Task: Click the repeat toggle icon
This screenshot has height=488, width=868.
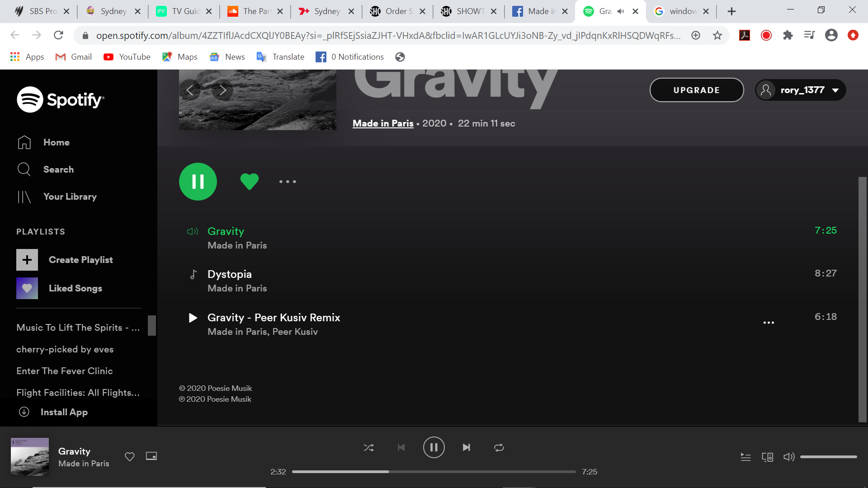Action: pyautogui.click(x=499, y=447)
